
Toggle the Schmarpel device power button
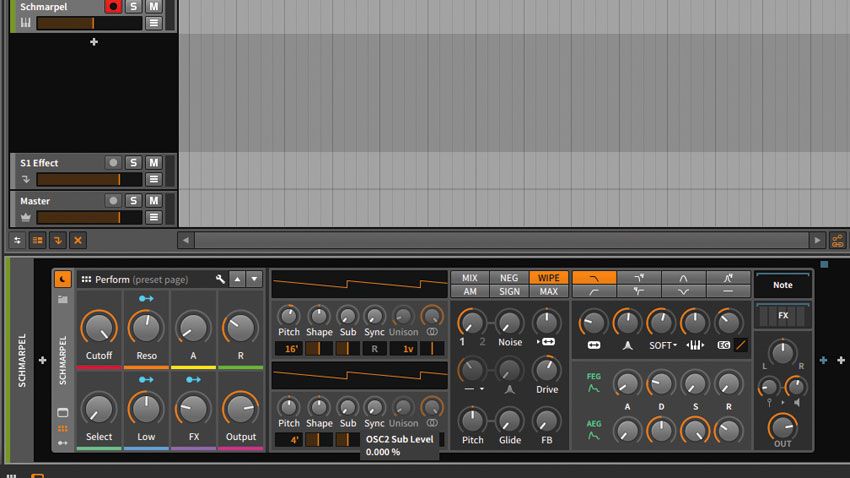point(62,279)
